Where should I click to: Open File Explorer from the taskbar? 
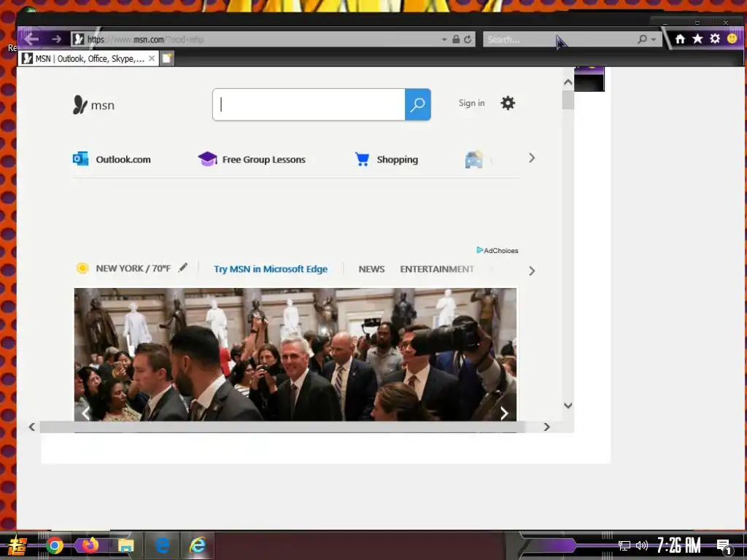(x=125, y=545)
